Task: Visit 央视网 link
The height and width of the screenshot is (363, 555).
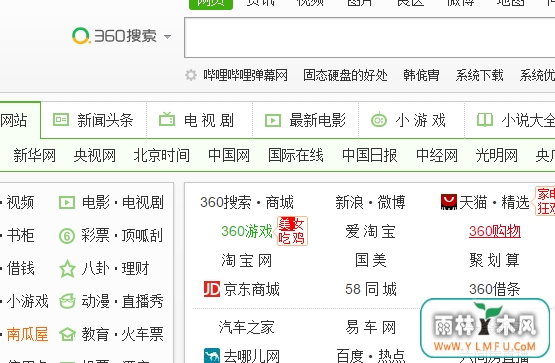Action: [x=95, y=155]
